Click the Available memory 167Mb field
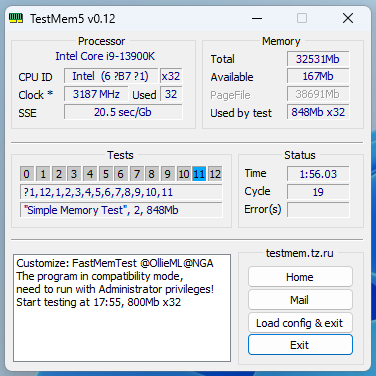 (318, 76)
